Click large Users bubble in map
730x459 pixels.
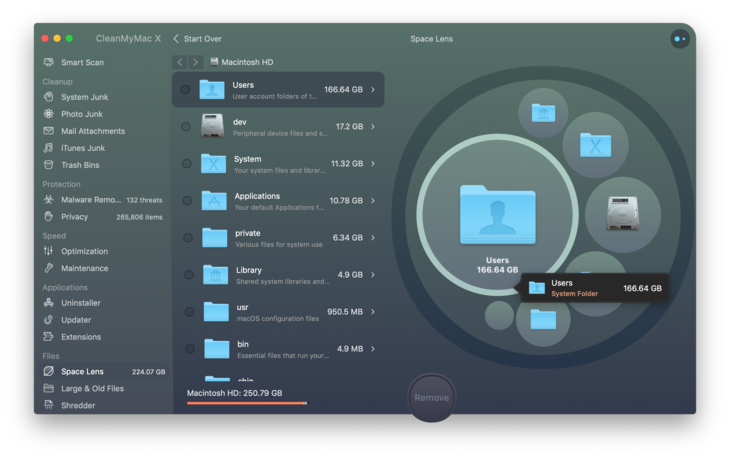coord(497,215)
